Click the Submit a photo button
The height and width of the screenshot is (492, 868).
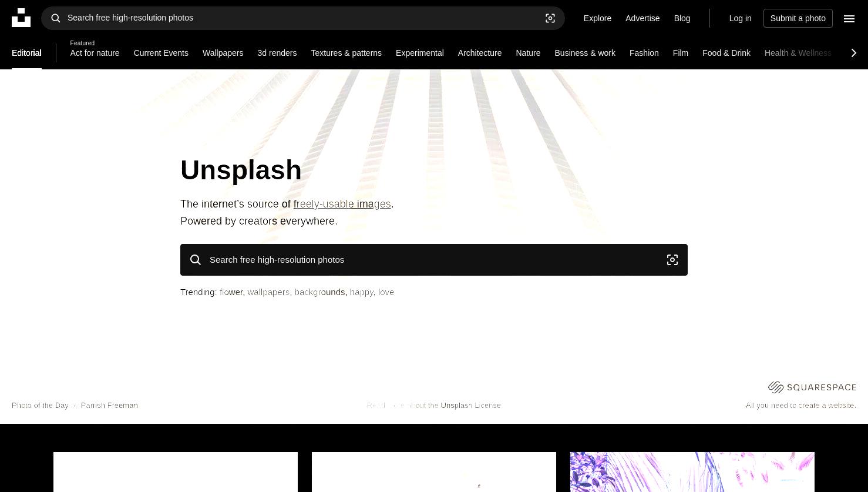798,18
